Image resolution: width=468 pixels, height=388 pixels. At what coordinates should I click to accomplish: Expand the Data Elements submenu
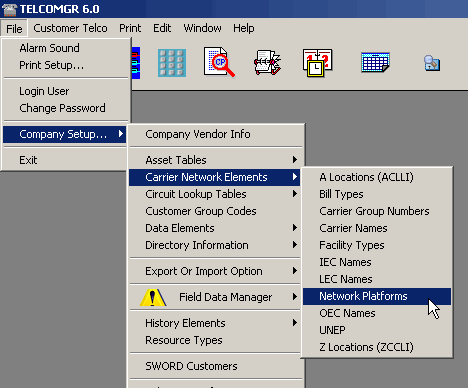pyautogui.click(x=215, y=228)
